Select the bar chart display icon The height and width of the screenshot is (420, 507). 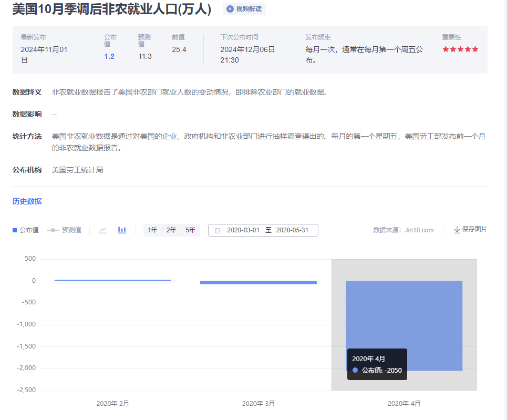click(121, 230)
